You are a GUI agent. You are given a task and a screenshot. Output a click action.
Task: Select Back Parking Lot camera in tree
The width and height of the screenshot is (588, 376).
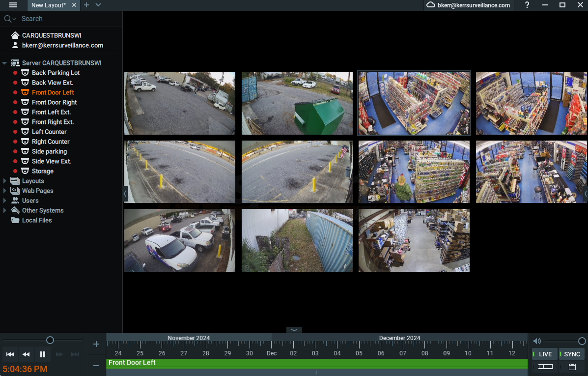point(56,73)
